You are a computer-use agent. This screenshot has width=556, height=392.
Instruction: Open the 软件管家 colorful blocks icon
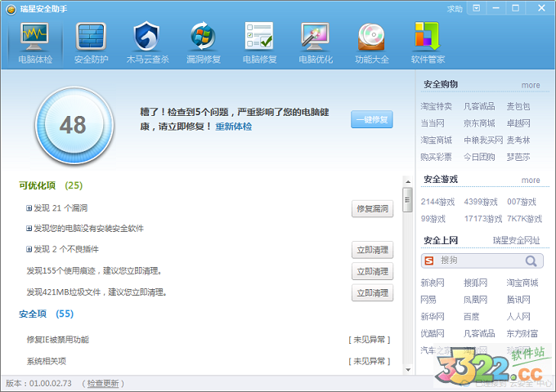pos(428,36)
